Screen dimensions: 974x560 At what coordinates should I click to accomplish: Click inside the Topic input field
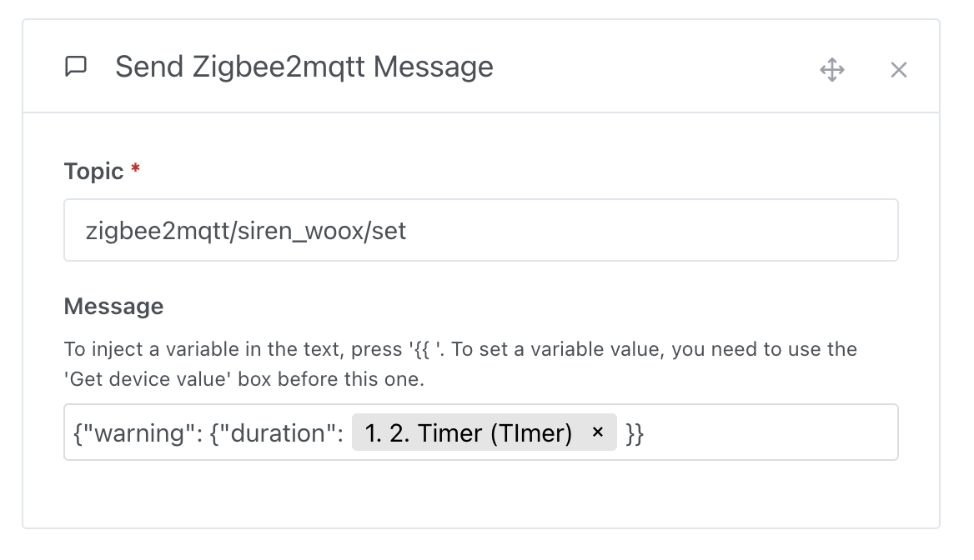click(480, 230)
